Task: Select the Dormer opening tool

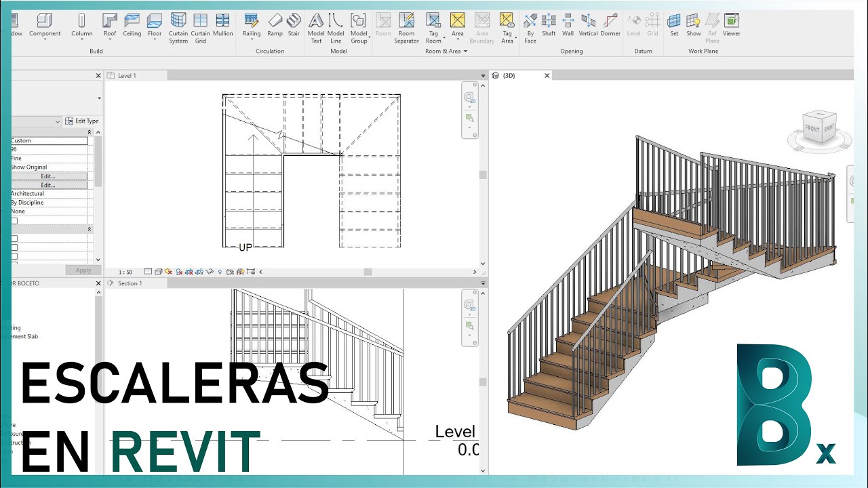Action: pyautogui.click(x=610, y=24)
